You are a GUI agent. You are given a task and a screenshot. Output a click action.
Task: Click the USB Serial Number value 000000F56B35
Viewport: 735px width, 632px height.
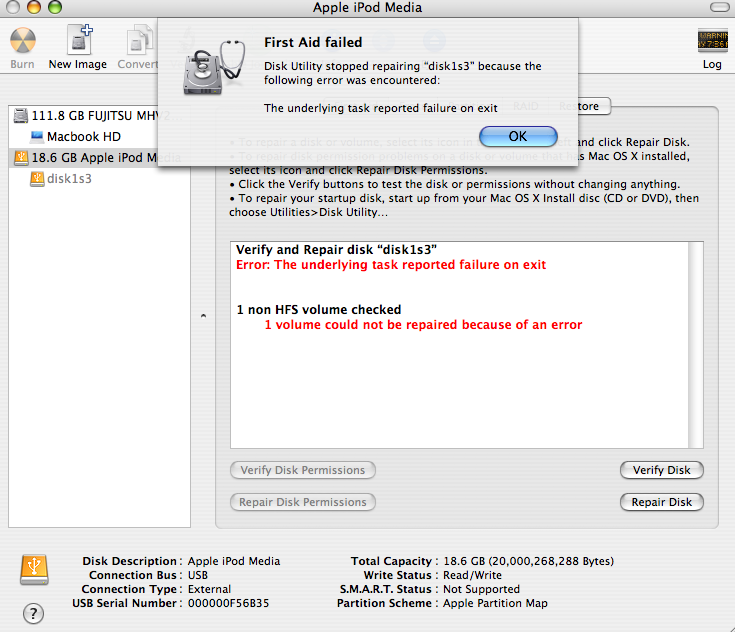pyautogui.click(x=229, y=603)
